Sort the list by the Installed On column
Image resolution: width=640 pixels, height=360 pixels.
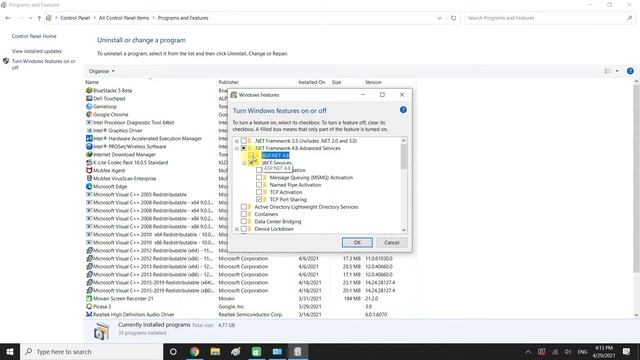pyautogui.click(x=311, y=82)
